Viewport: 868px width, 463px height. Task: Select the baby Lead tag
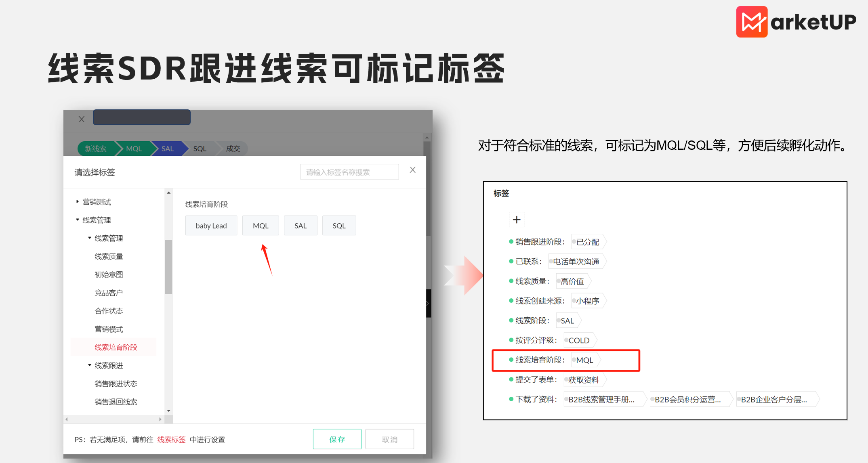[211, 225]
